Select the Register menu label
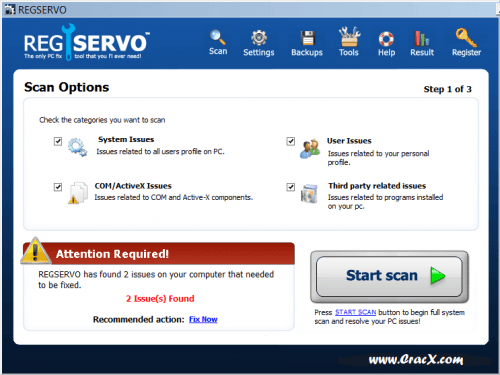The height and width of the screenshot is (375, 500). pos(466,52)
